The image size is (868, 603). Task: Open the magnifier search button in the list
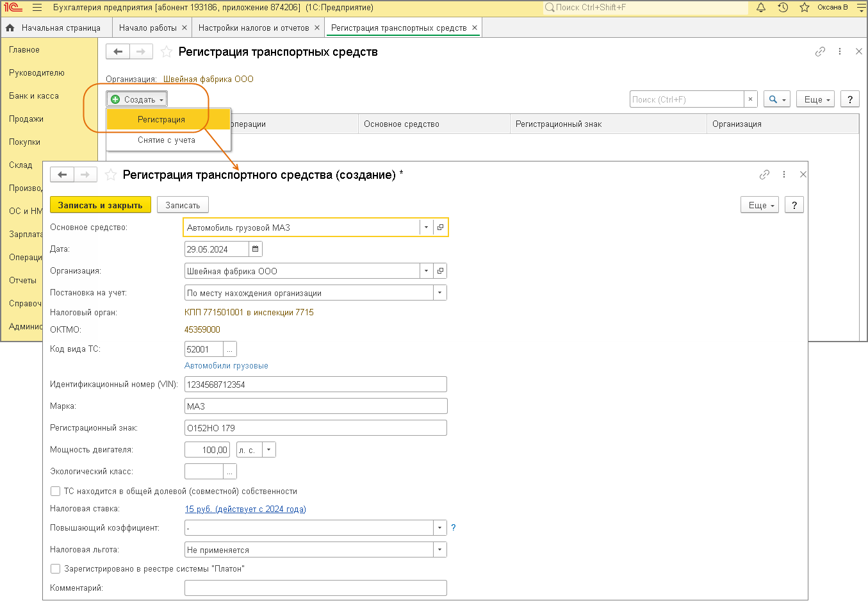click(x=777, y=99)
